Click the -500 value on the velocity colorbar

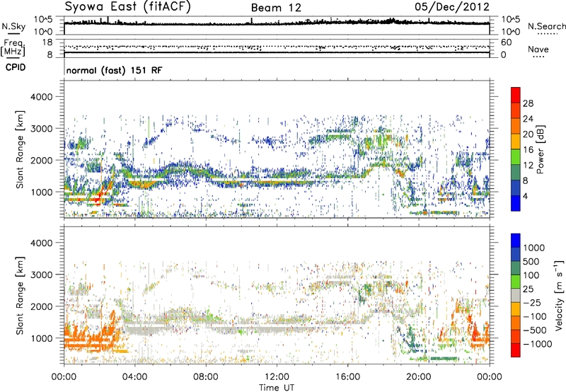[535, 330]
